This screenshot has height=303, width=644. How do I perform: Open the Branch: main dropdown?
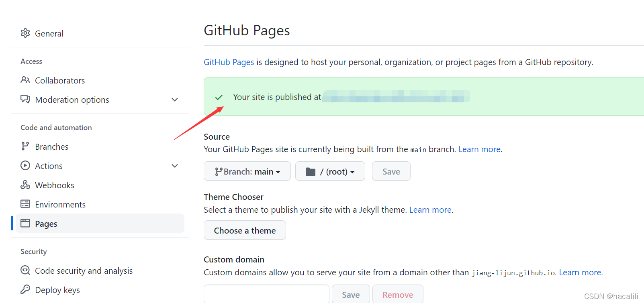click(247, 171)
